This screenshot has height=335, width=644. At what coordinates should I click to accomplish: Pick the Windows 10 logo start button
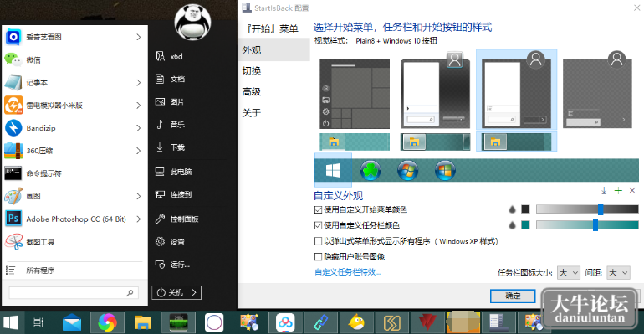click(333, 170)
